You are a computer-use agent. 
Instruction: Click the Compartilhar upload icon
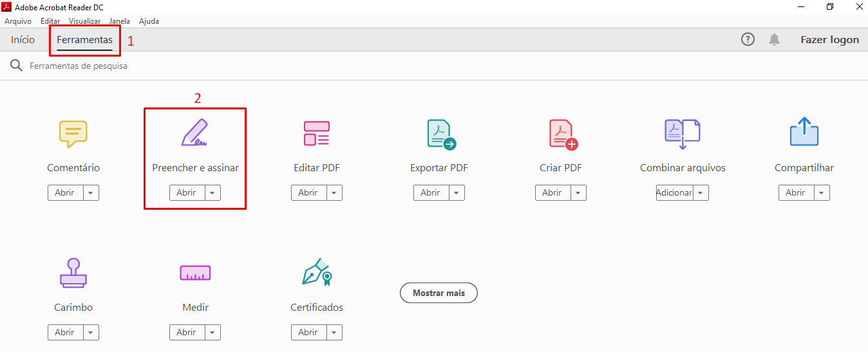[x=804, y=132]
